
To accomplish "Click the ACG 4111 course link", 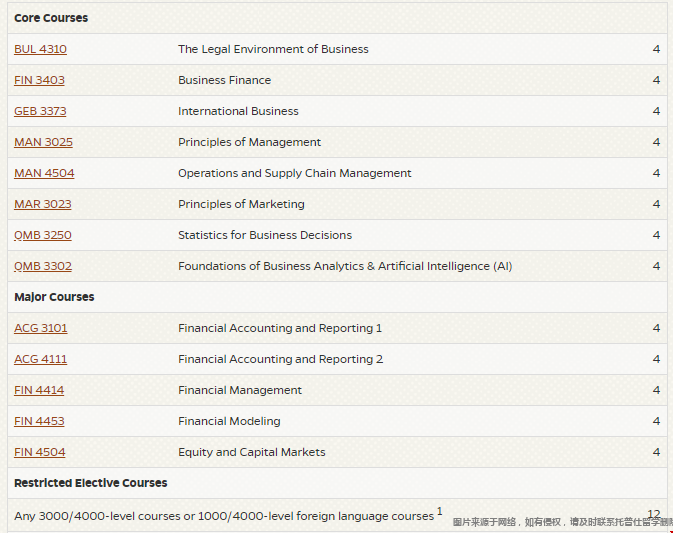I will click(41, 359).
